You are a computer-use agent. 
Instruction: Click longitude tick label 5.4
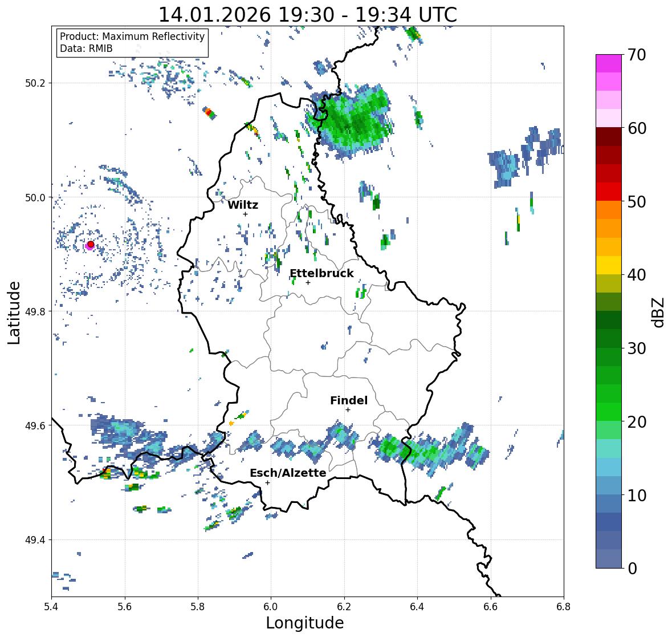pyautogui.click(x=51, y=607)
